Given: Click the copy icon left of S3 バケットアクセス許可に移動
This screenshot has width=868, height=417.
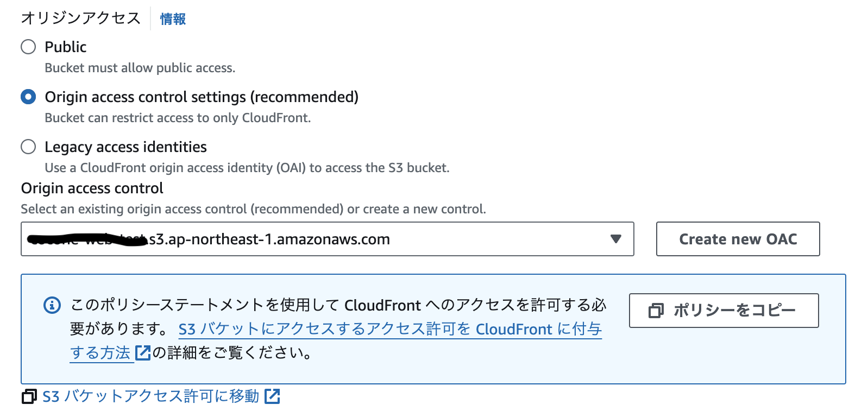Looking at the screenshot, I should point(28,396).
